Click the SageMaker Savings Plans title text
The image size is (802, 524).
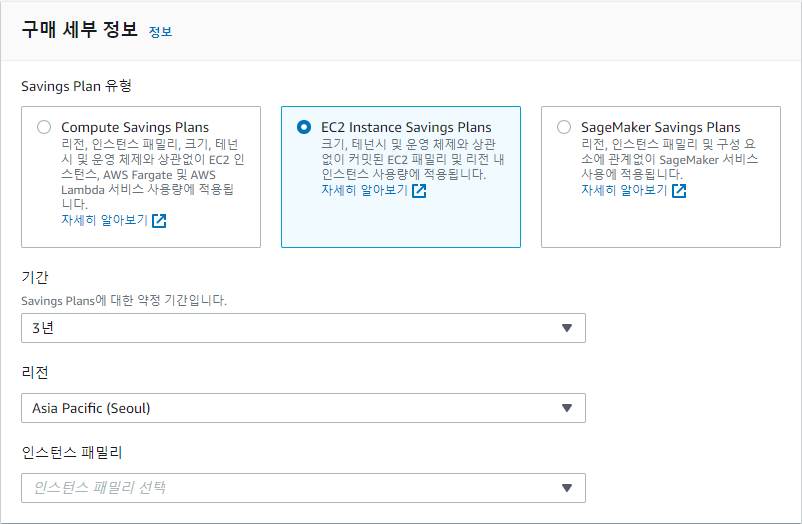660,127
